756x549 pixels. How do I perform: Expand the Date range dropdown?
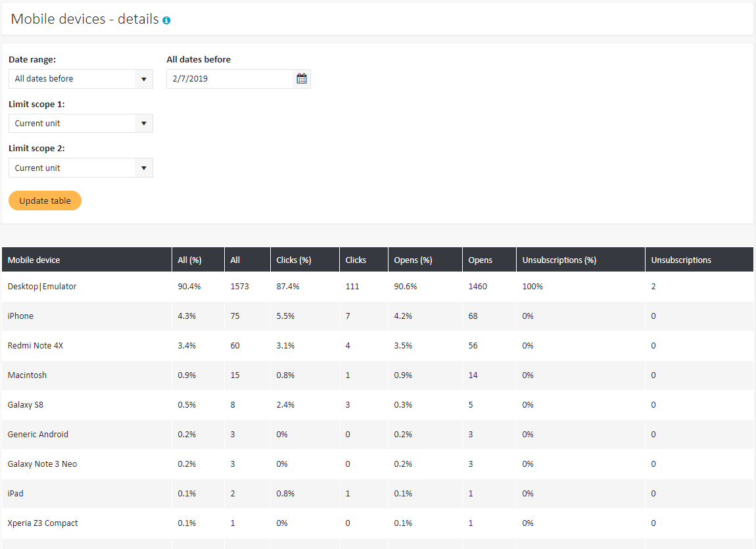(x=80, y=79)
